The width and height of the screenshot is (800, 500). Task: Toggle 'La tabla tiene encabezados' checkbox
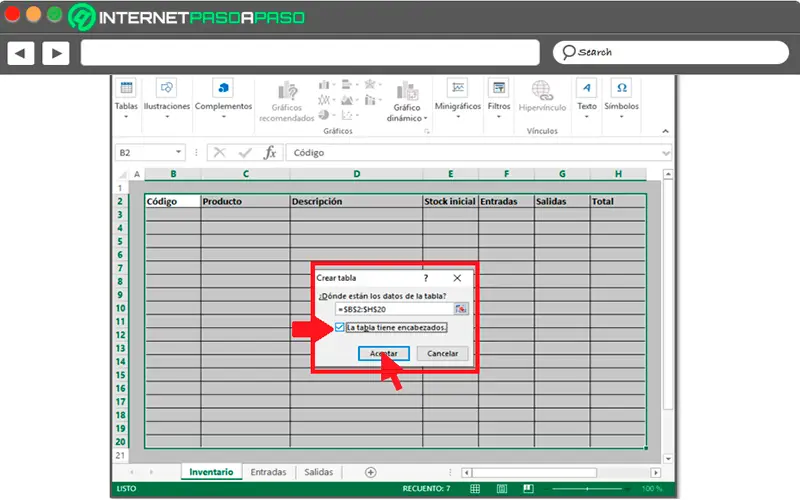point(340,327)
